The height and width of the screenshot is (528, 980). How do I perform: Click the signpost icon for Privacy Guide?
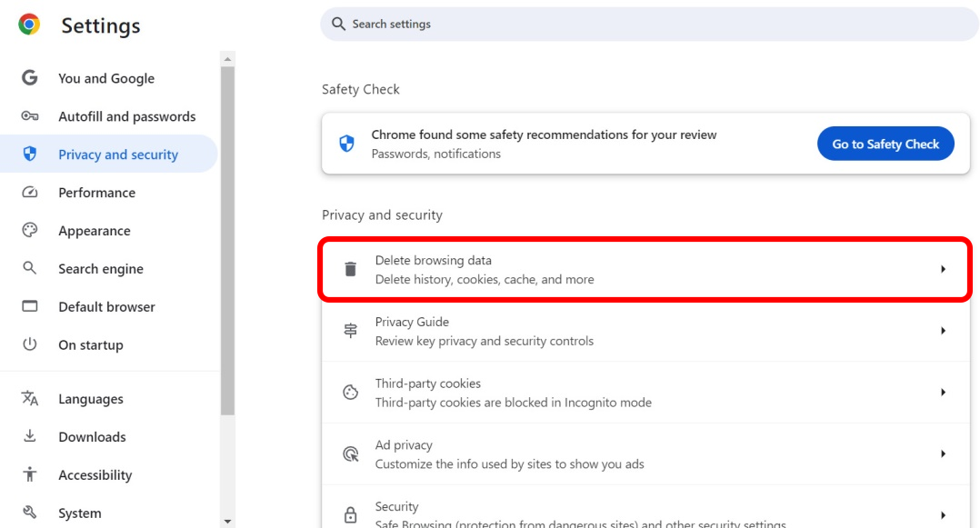click(x=351, y=331)
